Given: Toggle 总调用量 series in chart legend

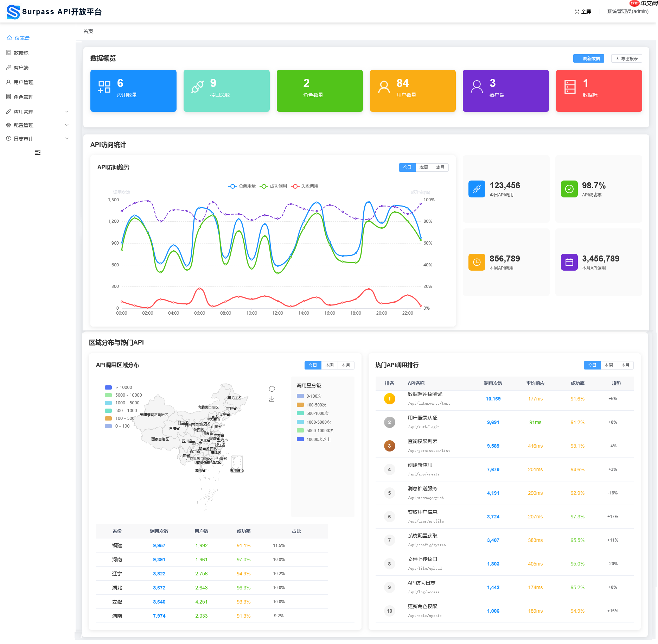Looking at the screenshot, I should [x=242, y=186].
